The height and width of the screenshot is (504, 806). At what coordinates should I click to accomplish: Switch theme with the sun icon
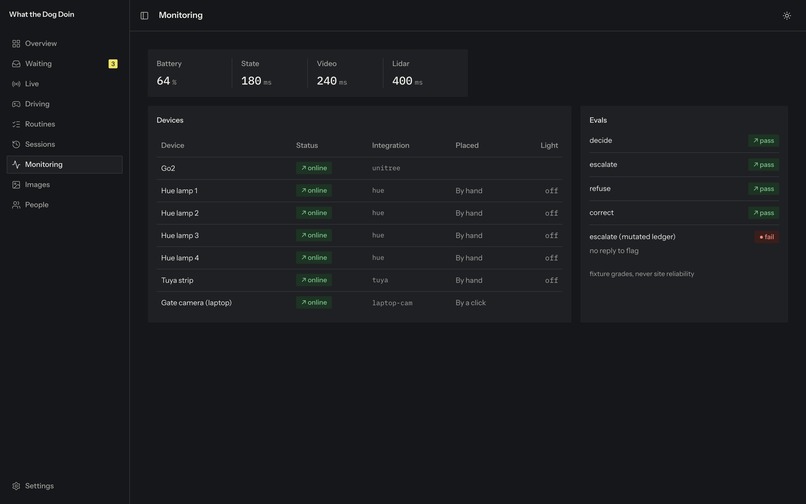(786, 15)
